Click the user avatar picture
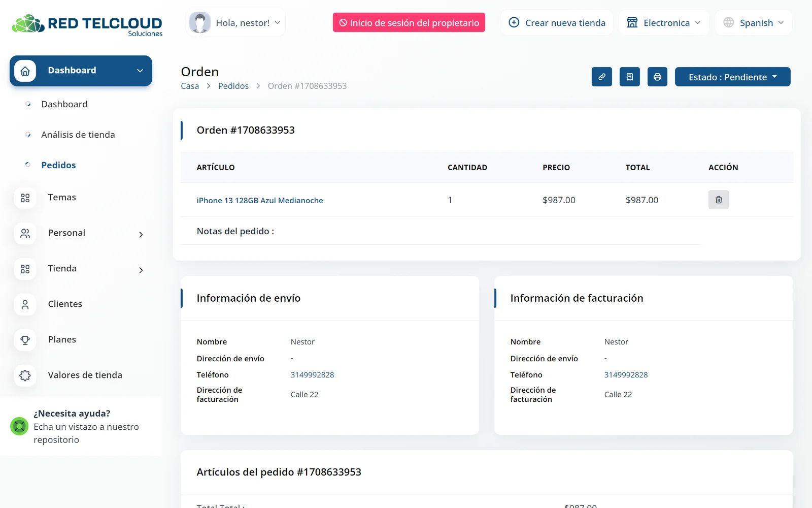The height and width of the screenshot is (508, 812). pos(200,23)
